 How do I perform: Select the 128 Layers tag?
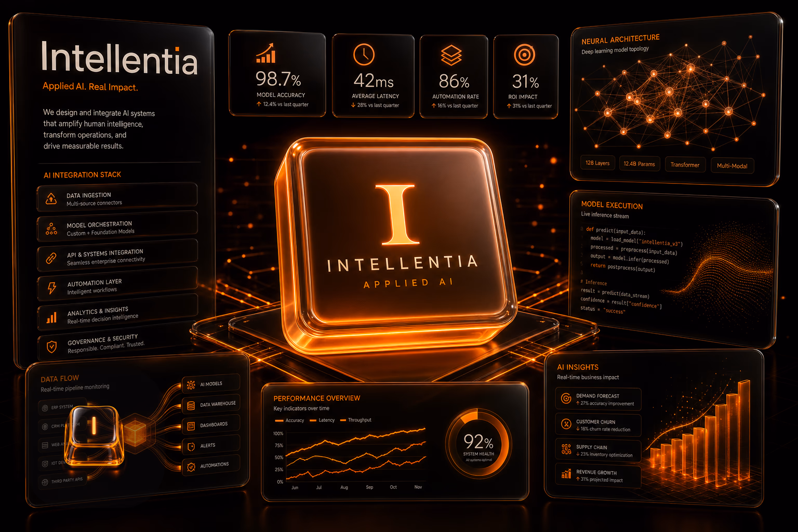(x=597, y=163)
